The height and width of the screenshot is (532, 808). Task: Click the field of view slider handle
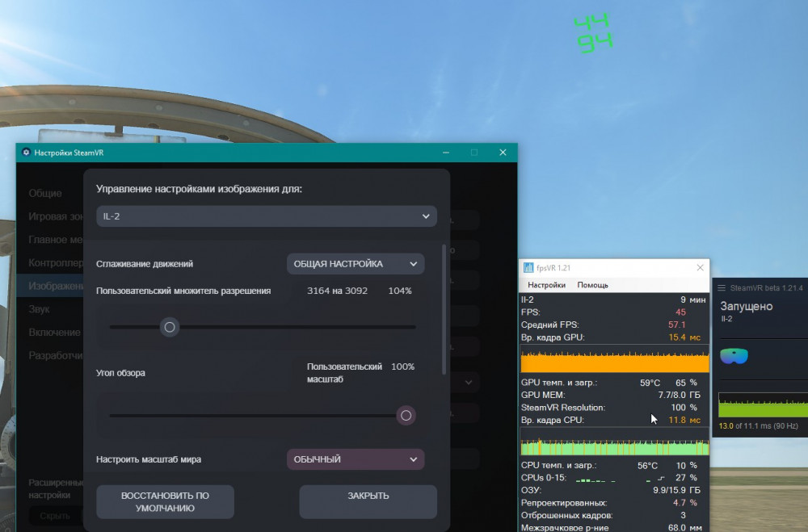click(406, 416)
